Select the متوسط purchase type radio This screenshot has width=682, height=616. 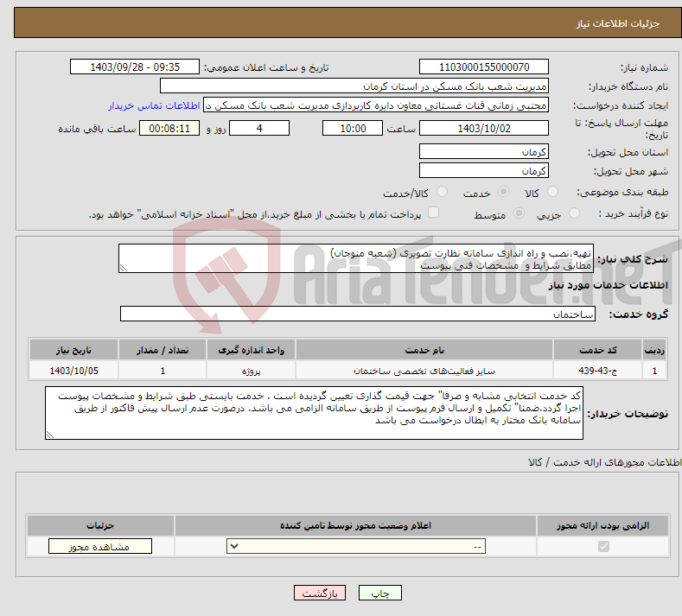[x=519, y=213]
